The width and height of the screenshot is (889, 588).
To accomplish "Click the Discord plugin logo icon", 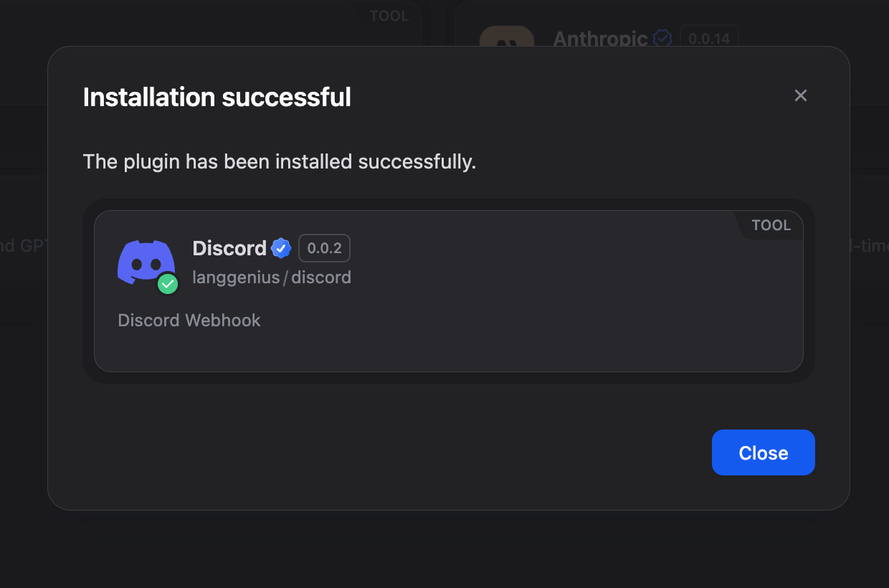I will pos(146,264).
